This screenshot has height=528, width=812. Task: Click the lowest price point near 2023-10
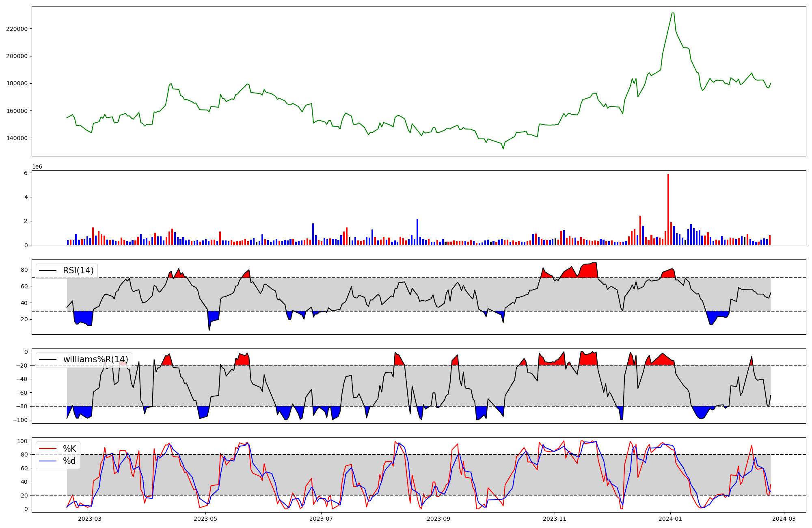tap(503, 149)
